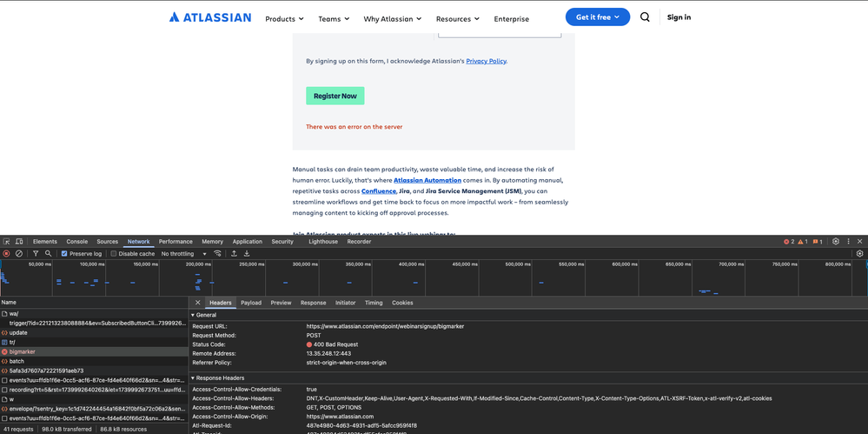Select the wa/ request row
The height and width of the screenshot is (434, 868).
pos(94,314)
